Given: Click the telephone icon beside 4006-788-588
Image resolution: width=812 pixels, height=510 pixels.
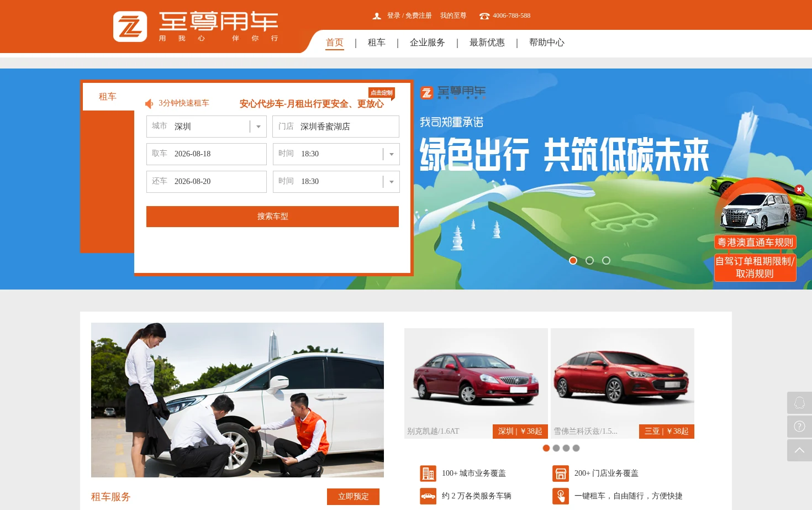Looking at the screenshot, I should pos(484,16).
